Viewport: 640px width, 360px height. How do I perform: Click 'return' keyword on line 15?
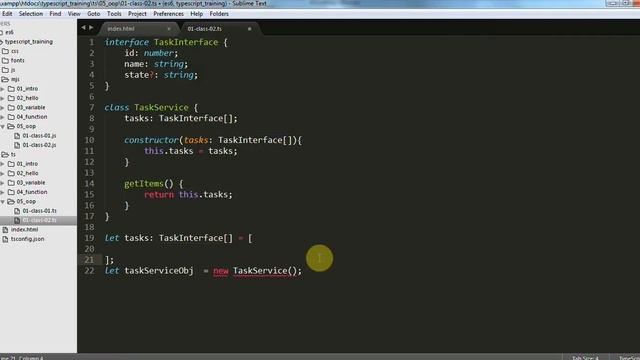click(159, 195)
